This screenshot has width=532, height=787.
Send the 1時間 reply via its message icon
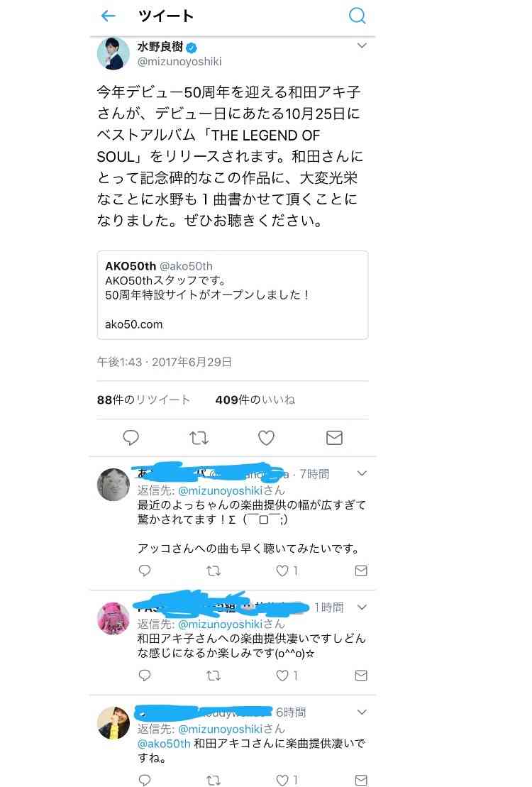[361, 676]
